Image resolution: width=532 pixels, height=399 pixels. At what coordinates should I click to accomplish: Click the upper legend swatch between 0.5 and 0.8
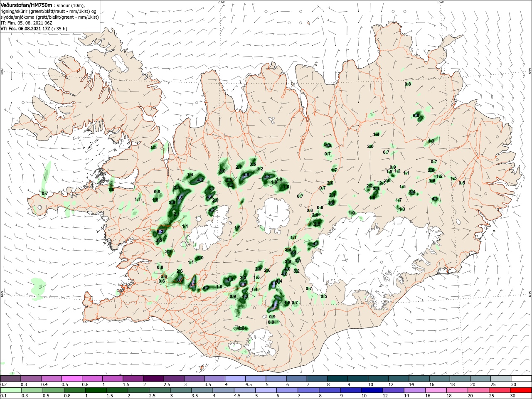point(72,379)
